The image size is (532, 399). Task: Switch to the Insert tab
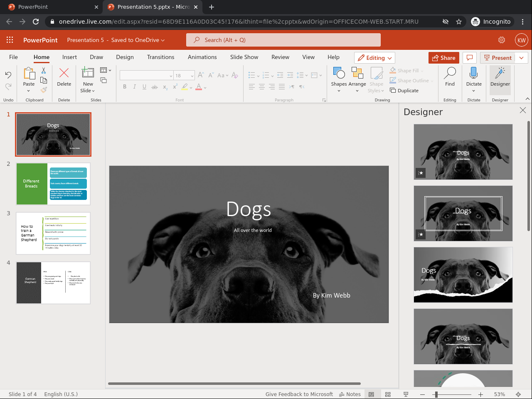69,57
